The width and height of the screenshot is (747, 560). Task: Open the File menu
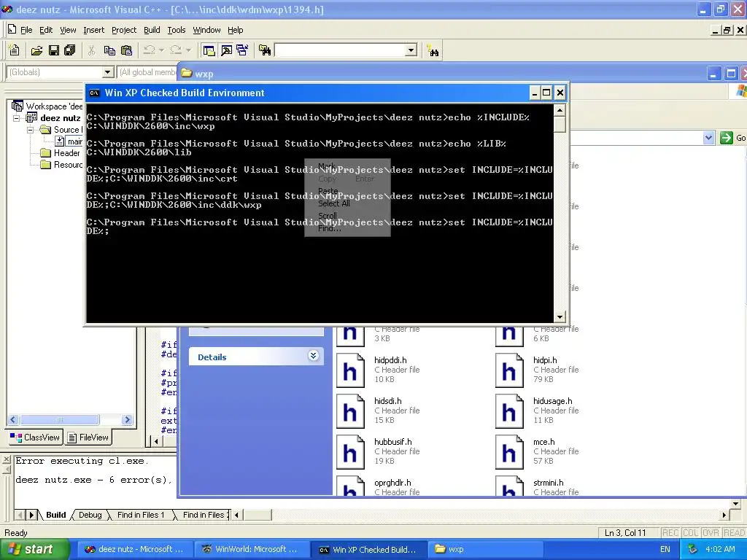coord(26,30)
